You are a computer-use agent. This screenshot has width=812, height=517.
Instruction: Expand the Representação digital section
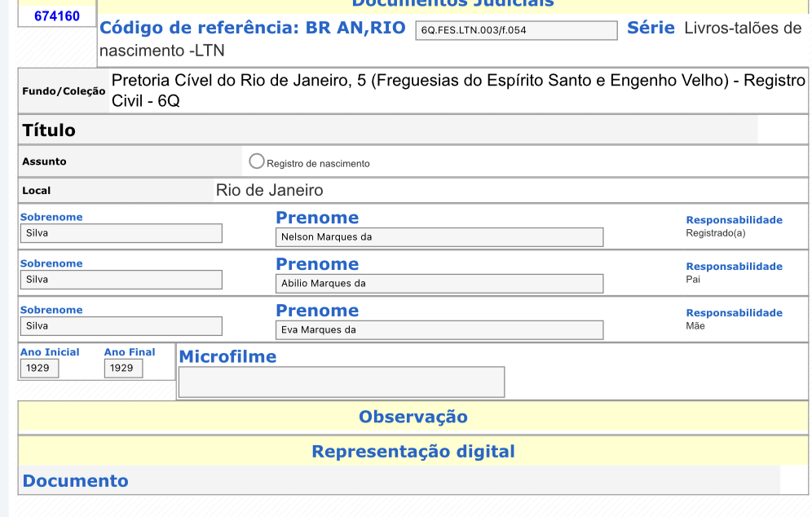(x=413, y=451)
